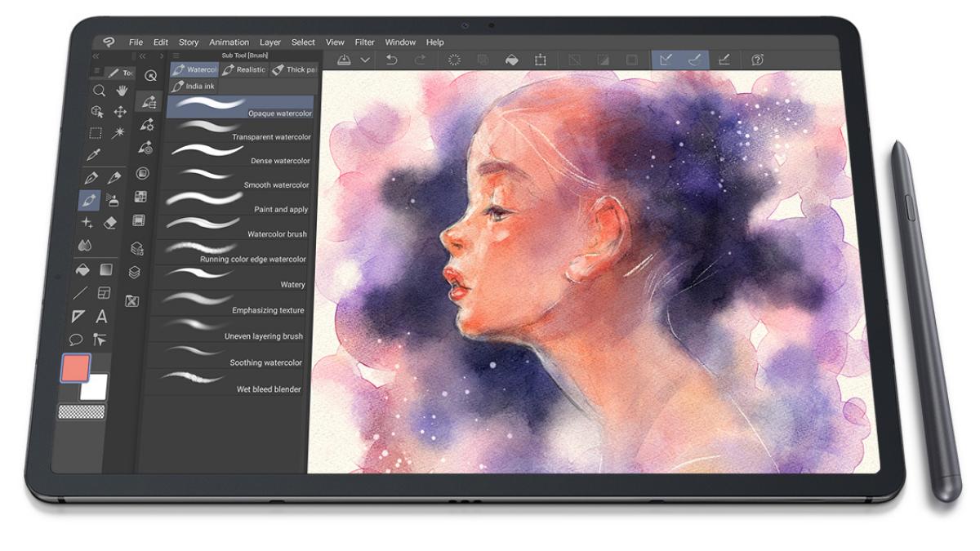This screenshot has width=980, height=551.
Task: Toggle Snap to Ruler in command bar
Action: (x=666, y=60)
